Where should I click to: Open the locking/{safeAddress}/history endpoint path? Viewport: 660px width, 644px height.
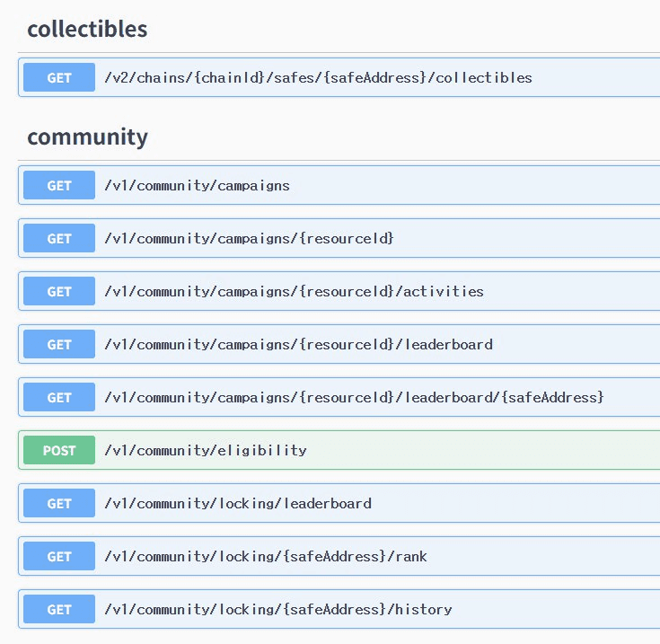click(277, 609)
